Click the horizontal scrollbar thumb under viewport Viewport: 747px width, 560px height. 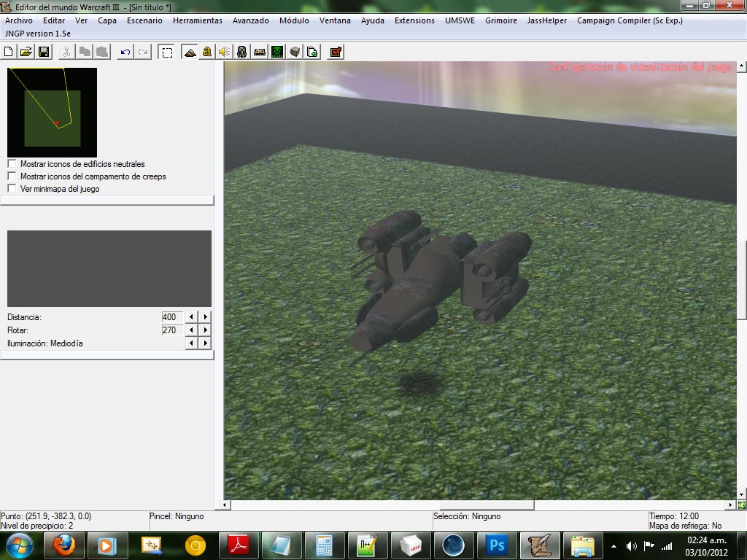487,505
